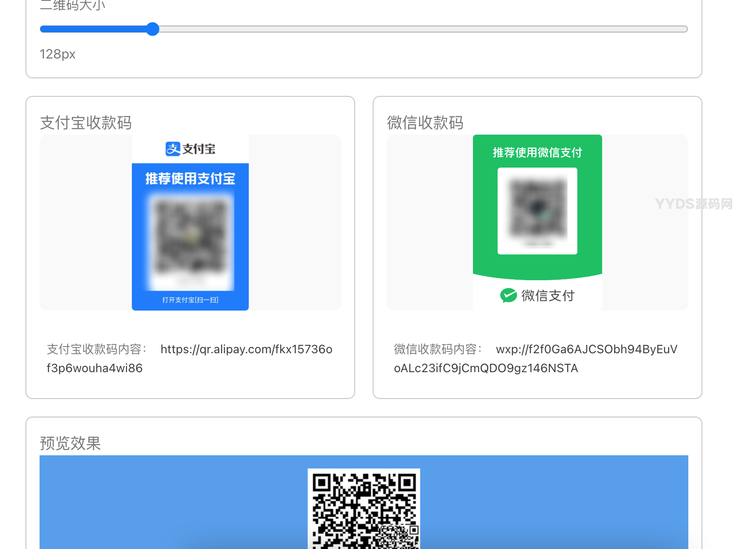Click the green WeChat Pay logo icon
Screen dimensions: 756x549
click(508, 296)
